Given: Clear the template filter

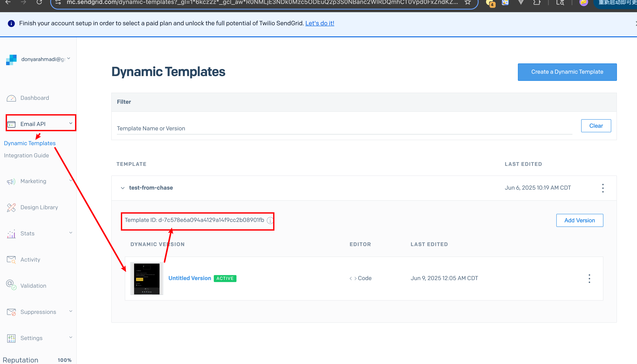Looking at the screenshot, I should point(596,126).
